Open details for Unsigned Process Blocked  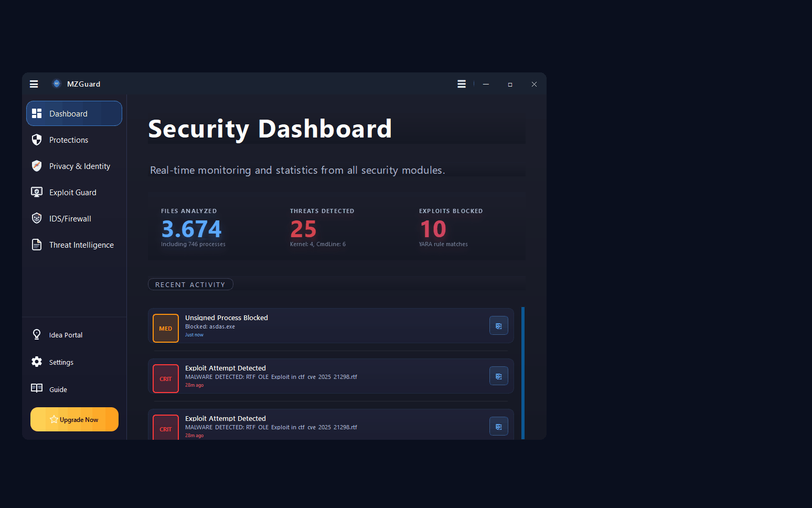[498, 325]
